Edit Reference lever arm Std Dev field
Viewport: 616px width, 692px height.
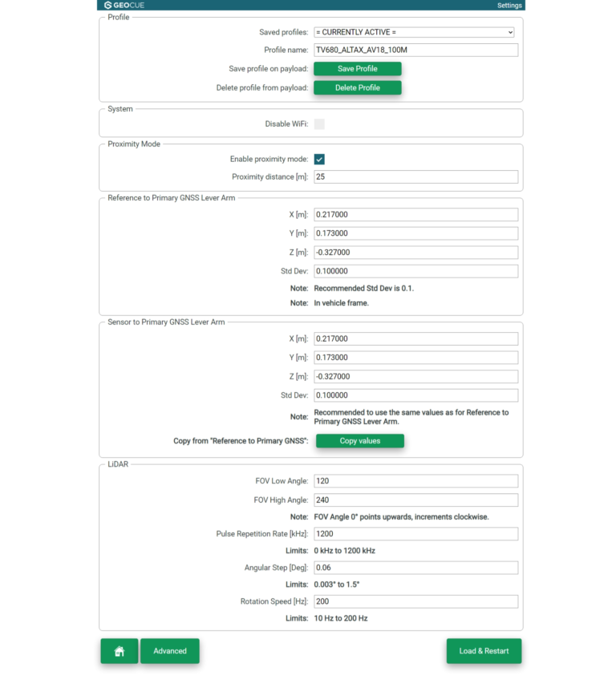click(416, 271)
